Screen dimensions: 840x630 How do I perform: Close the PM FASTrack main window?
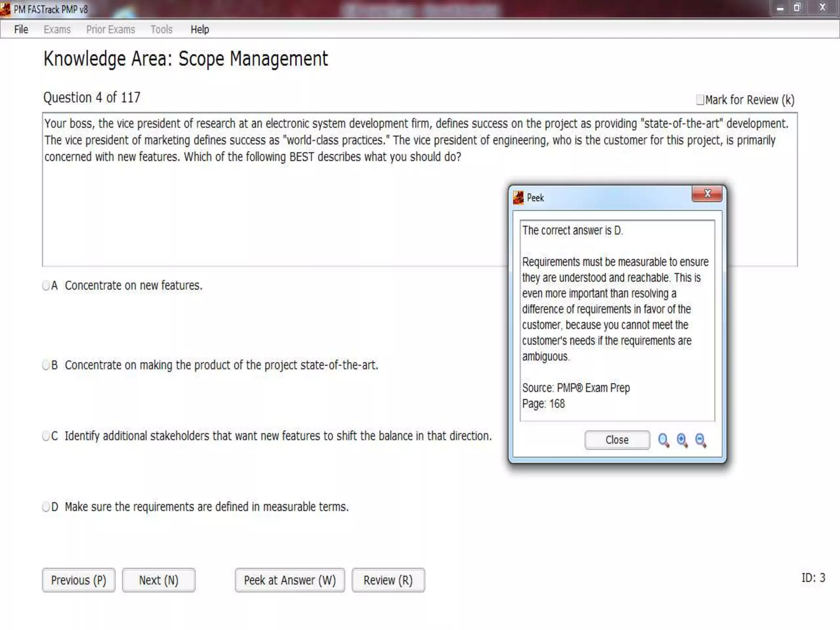(x=822, y=8)
